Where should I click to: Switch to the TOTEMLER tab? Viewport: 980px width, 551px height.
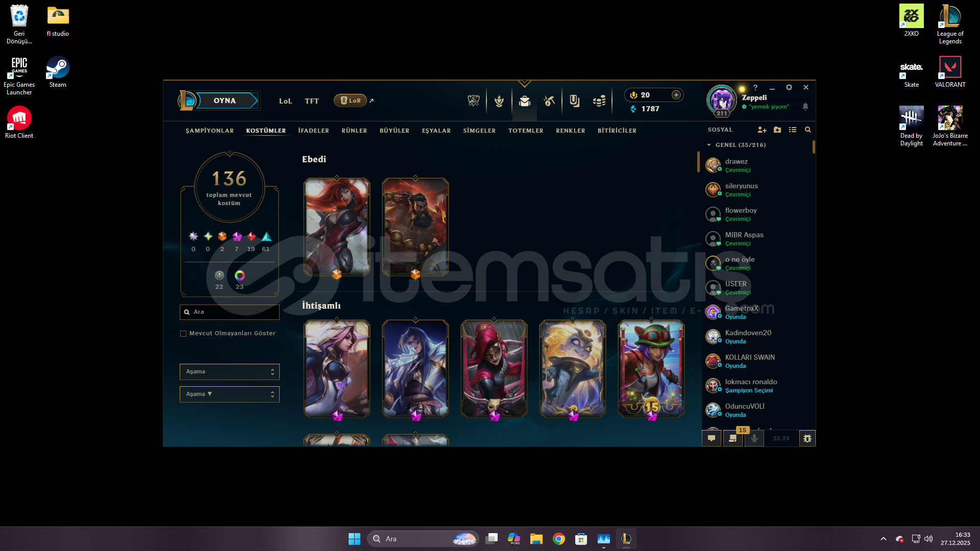[525, 131]
